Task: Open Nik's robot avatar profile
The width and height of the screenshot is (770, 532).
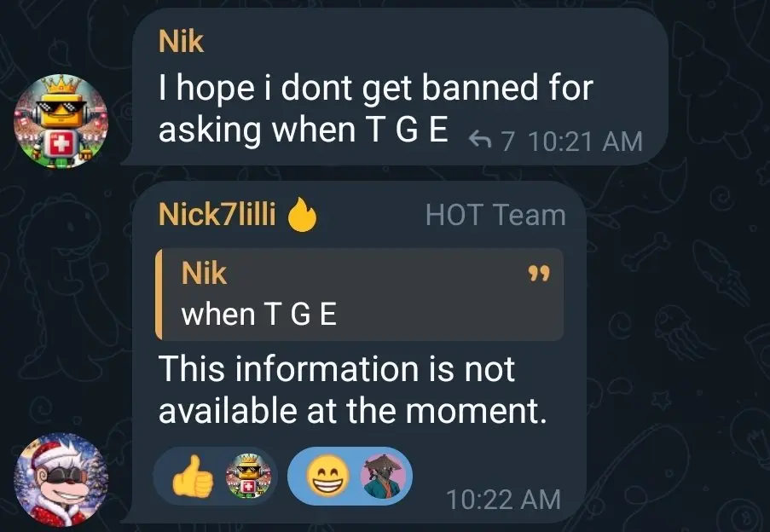Action: [61, 121]
